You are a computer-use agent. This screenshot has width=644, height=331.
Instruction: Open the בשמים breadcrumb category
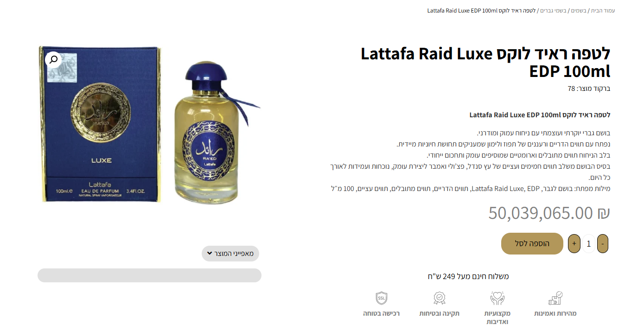578,10
